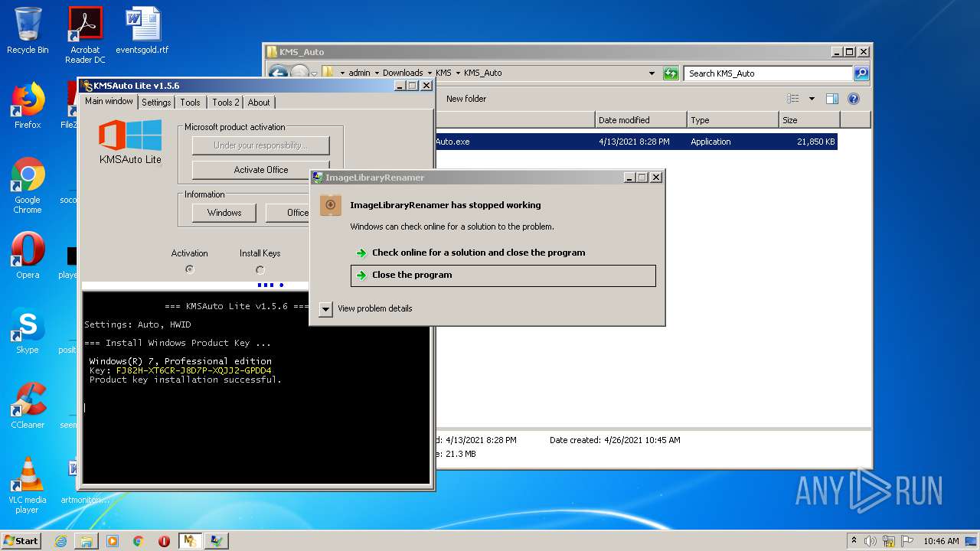Open the Tools tab in KMSAuto
The height and width of the screenshot is (551, 980).
[x=191, y=103]
